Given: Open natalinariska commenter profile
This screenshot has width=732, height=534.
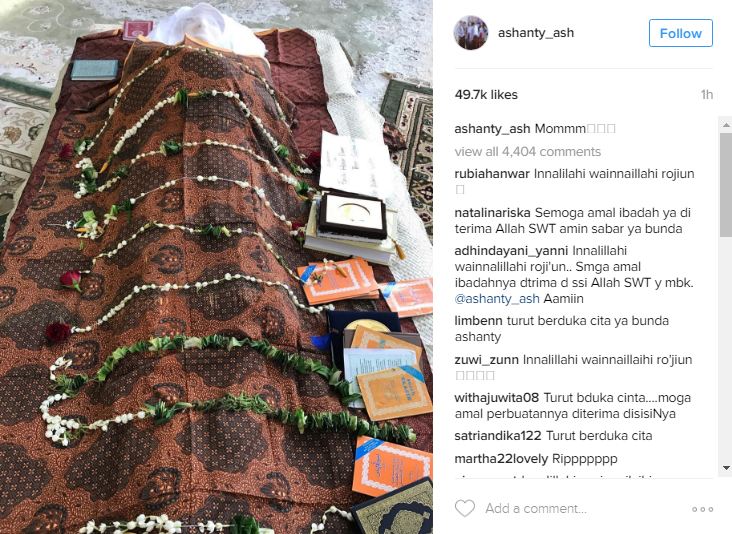Looking at the screenshot, I should click(493, 213).
